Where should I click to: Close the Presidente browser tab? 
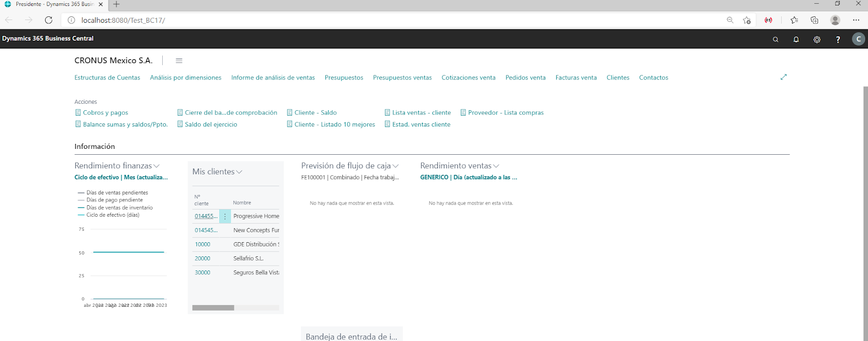tap(100, 4)
